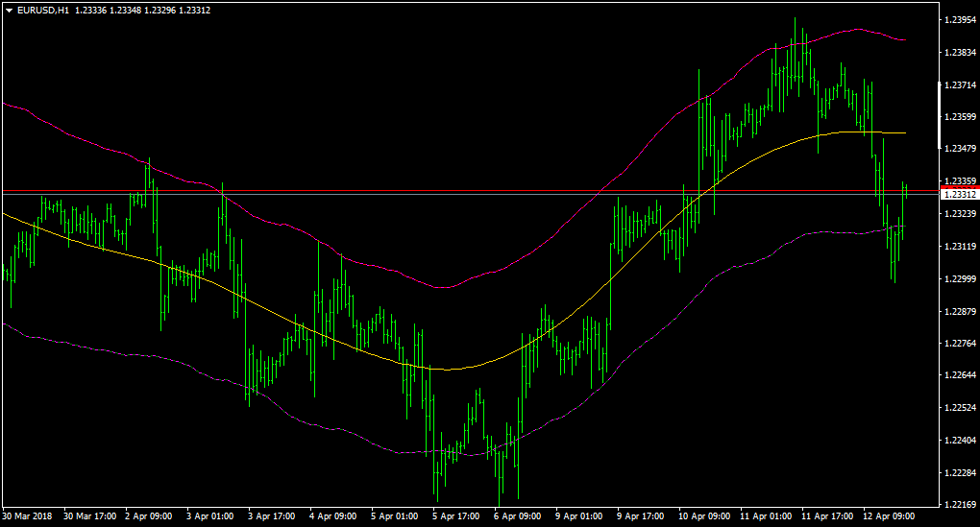Click time axis label 11 Apr 17:00
The image size is (980, 527).
pos(827,516)
